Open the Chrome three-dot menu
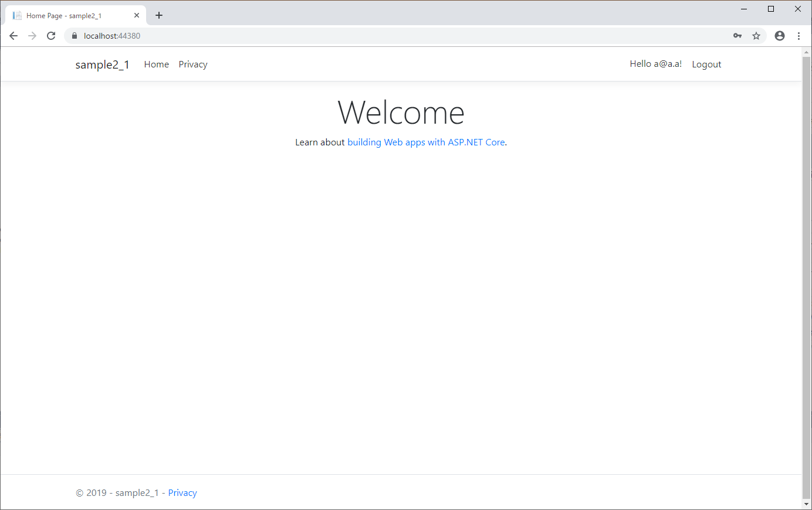Image resolution: width=812 pixels, height=510 pixels. 799,36
